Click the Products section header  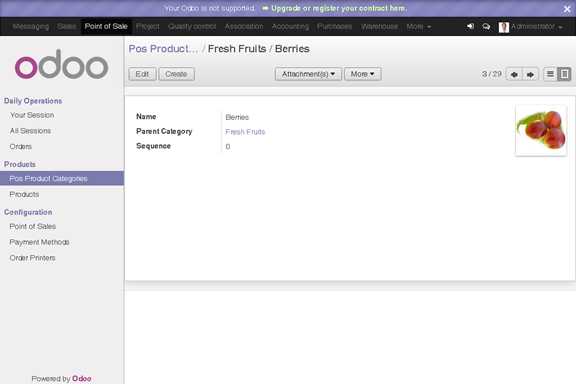tap(19, 164)
